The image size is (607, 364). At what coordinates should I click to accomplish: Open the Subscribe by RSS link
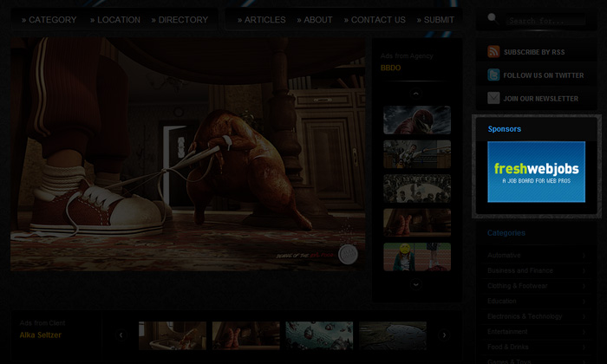(x=534, y=52)
